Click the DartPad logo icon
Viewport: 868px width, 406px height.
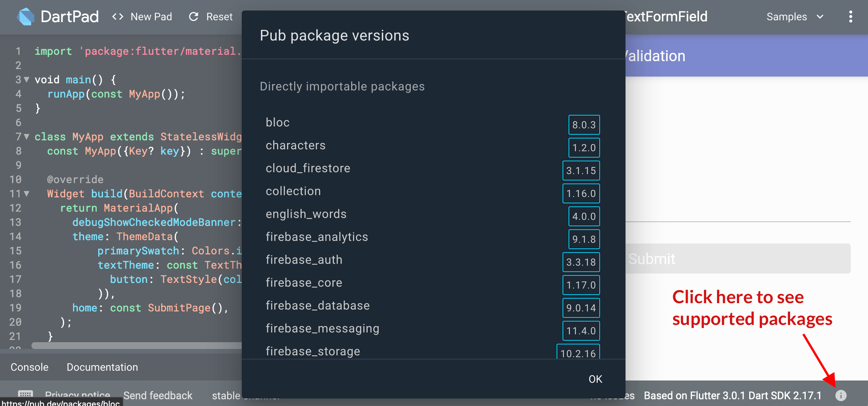(25, 17)
